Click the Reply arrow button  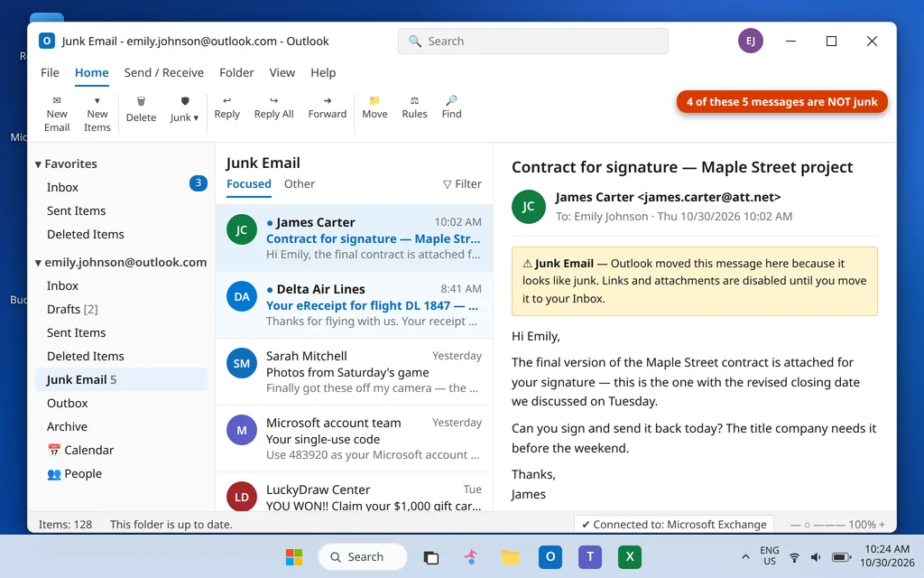[226, 107]
